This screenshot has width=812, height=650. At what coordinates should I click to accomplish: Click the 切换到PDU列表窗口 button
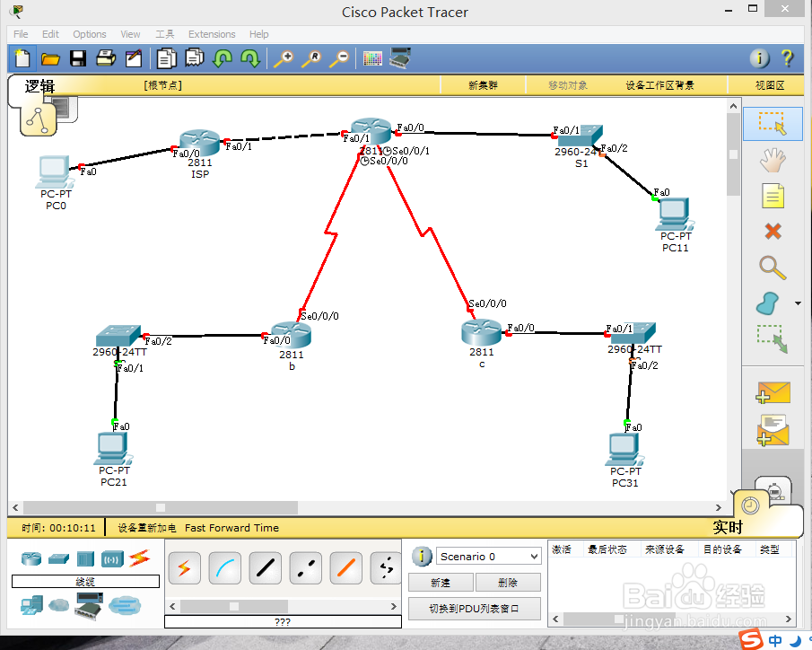(475, 609)
